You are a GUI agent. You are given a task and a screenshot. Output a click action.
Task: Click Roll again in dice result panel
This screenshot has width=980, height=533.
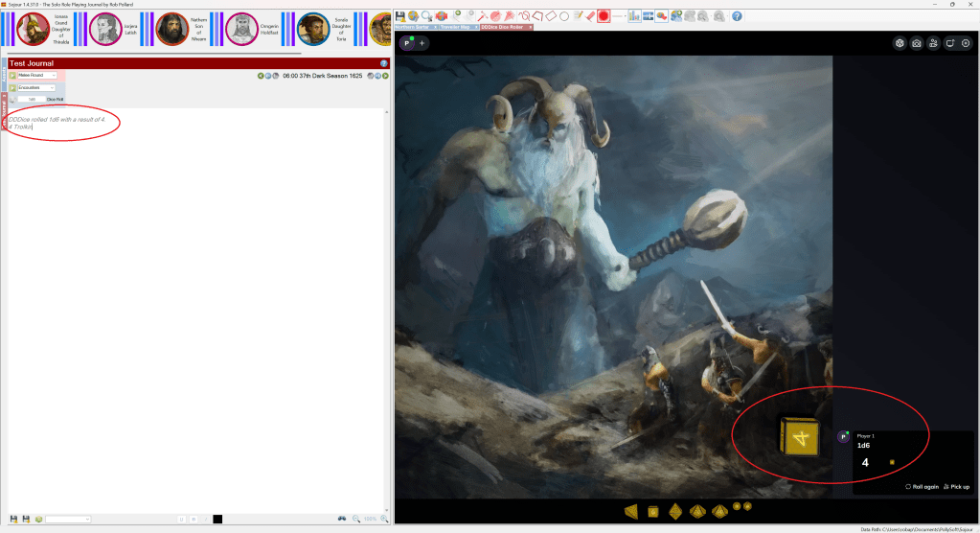tap(922, 486)
